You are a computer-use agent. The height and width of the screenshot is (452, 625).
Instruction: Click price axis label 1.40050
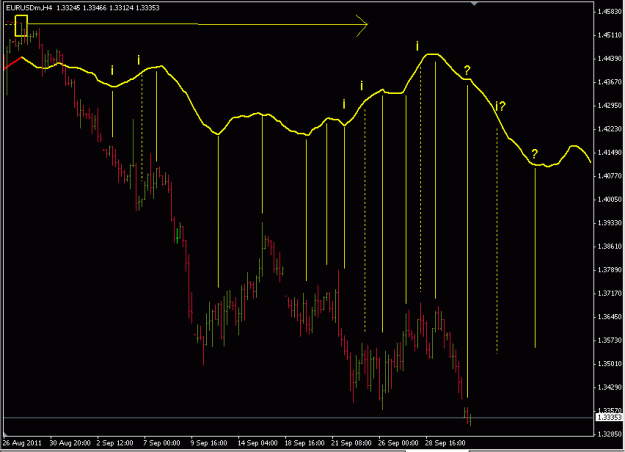tap(609, 199)
